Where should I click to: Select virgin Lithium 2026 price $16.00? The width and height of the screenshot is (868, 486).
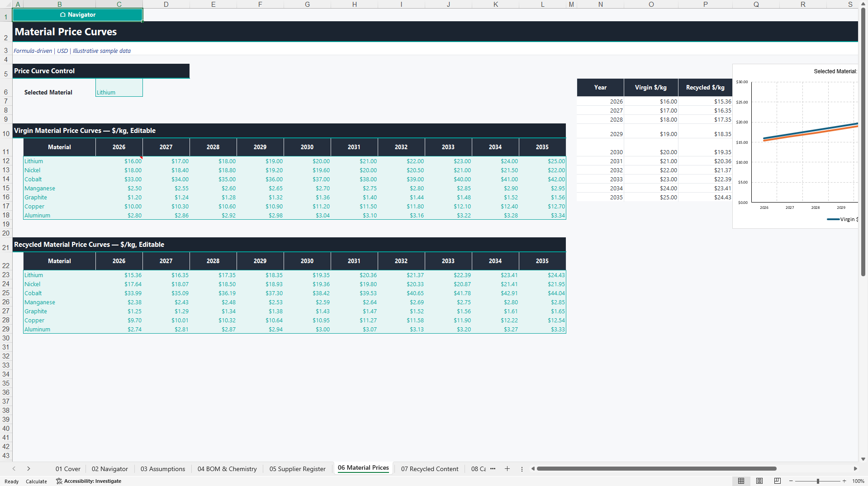click(x=119, y=161)
